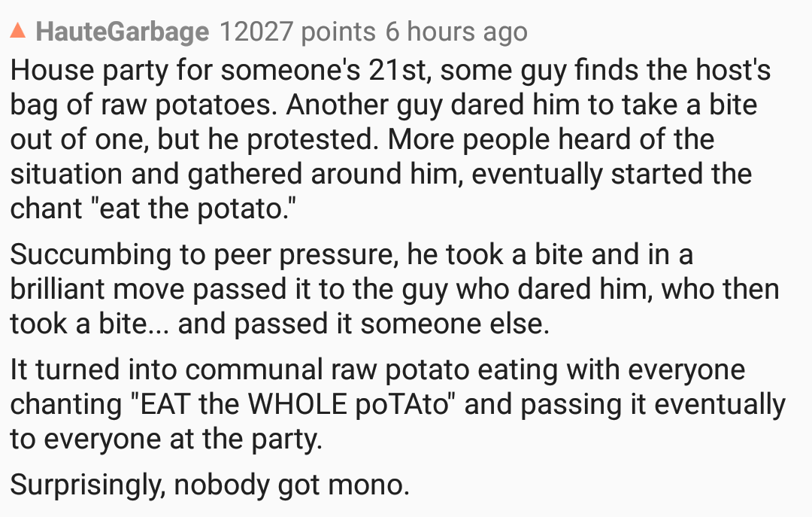Upvote the comment with the orange arrow
Image resolution: width=812 pixels, height=517 pixels.
click(18, 32)
